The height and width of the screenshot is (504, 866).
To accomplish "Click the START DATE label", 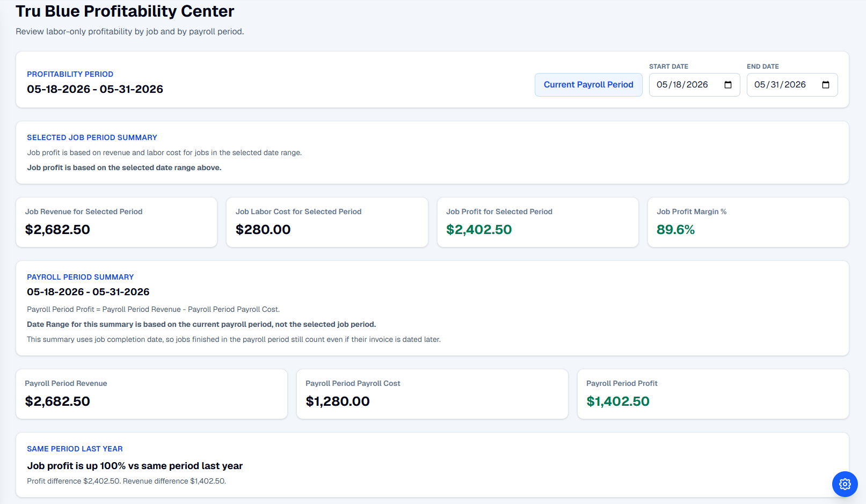I will coord(668,67).
